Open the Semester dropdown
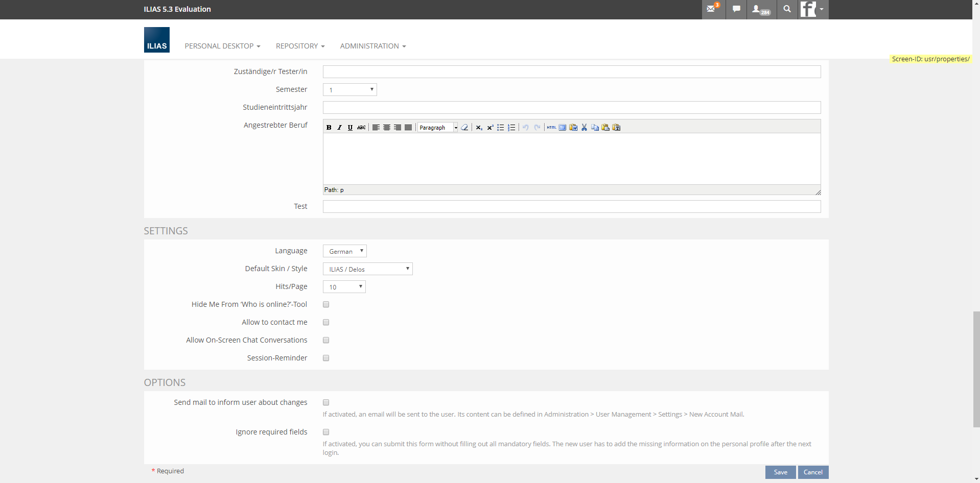 (349, 90)
